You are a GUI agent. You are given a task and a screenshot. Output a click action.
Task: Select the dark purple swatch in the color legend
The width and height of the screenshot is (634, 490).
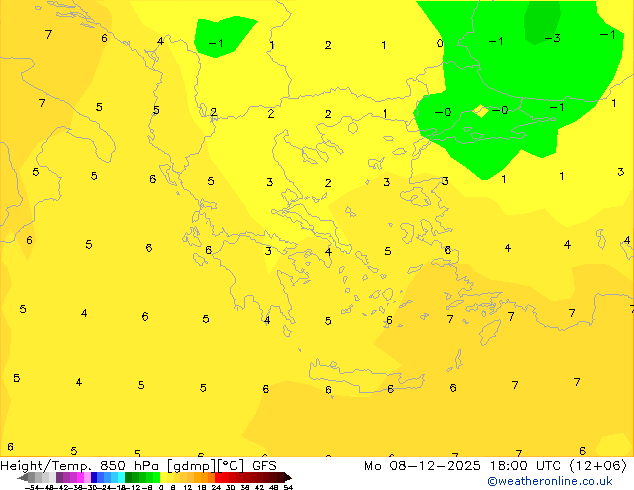(59, 477)
